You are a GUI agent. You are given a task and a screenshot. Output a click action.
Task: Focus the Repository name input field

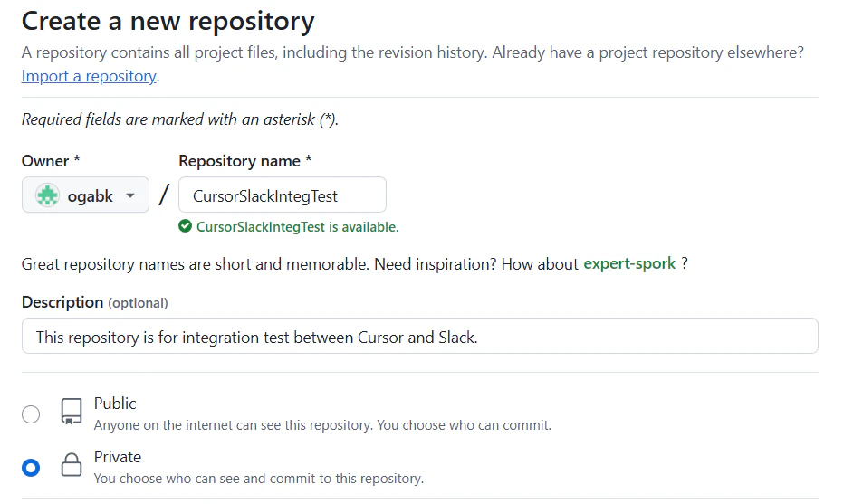pyautogui.click(x=283, y=195)
